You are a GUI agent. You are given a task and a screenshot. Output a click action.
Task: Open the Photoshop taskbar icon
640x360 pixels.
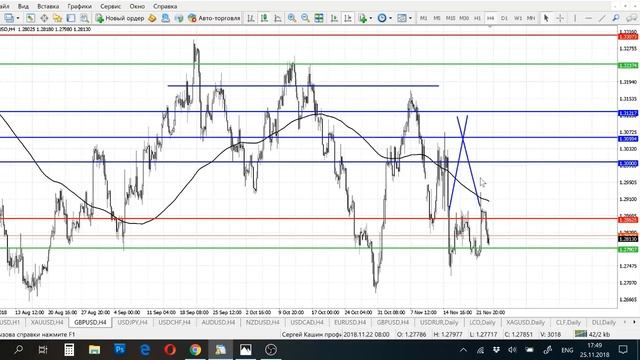[x=120, y=350]
